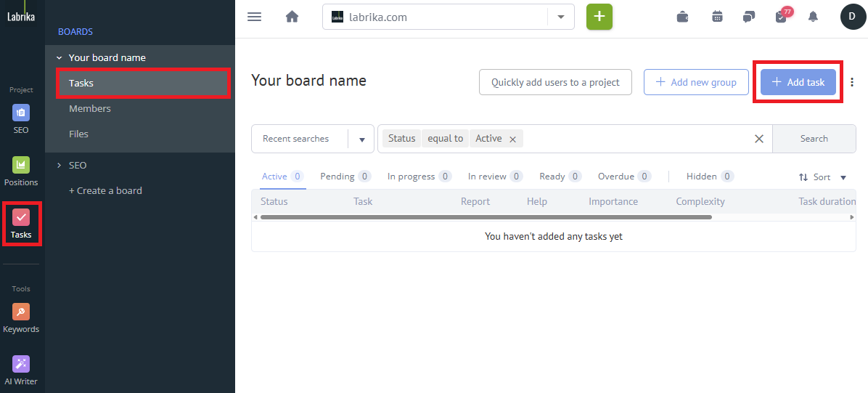Go to home via house icon
The image size is (868, 393).
tap(292, 17)
